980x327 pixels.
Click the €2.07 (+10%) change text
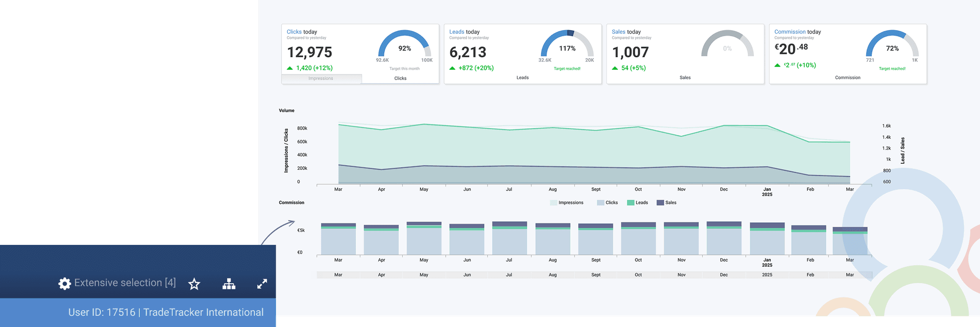click(x=800, y=65)
